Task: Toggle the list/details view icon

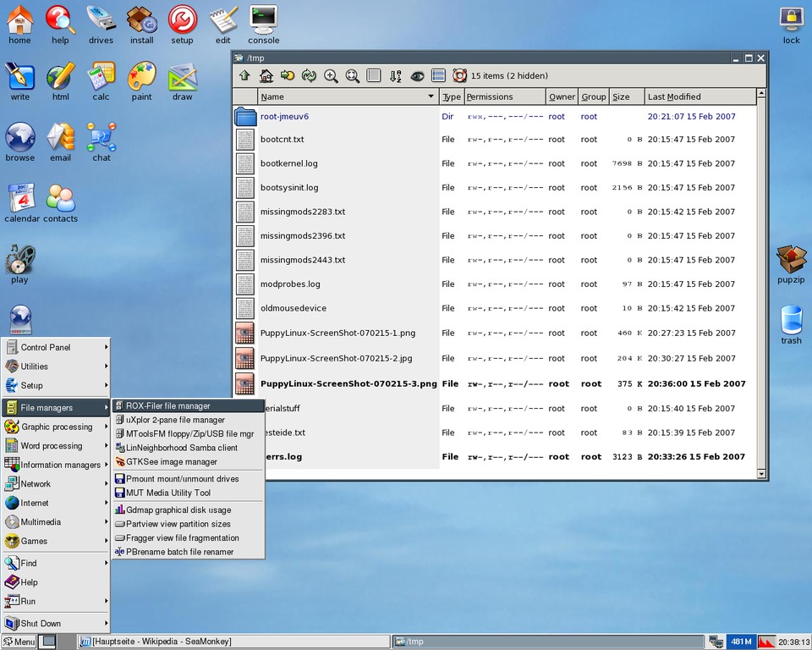Action: click(438, 76)
